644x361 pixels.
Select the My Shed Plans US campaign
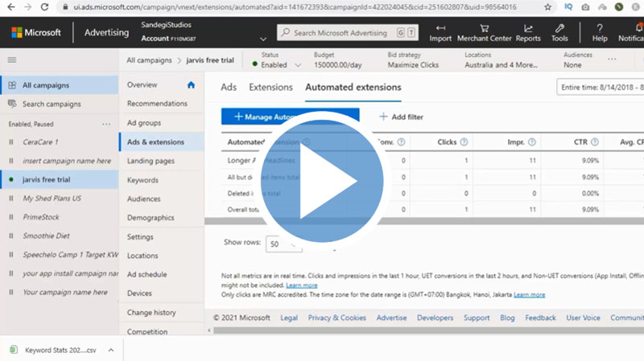pyautogui.click(x=52, y=199)
